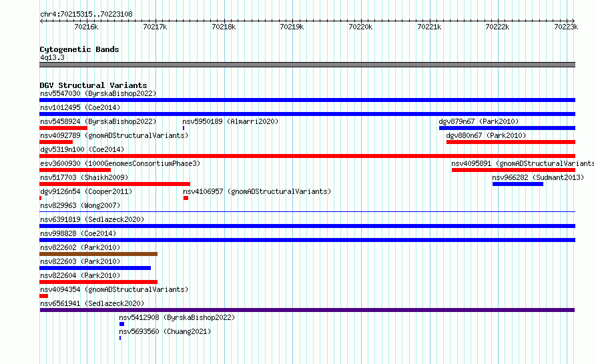
Task: Click the 70218k ruler tick label
Action: coord(224,27)
